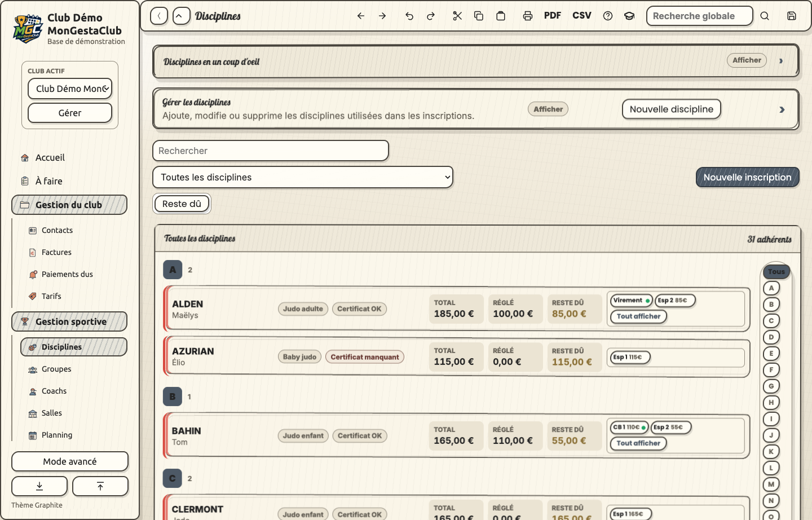Collapse the Gestion sportive section
Viewport: 812px width, 520px height.
(69, 321)
